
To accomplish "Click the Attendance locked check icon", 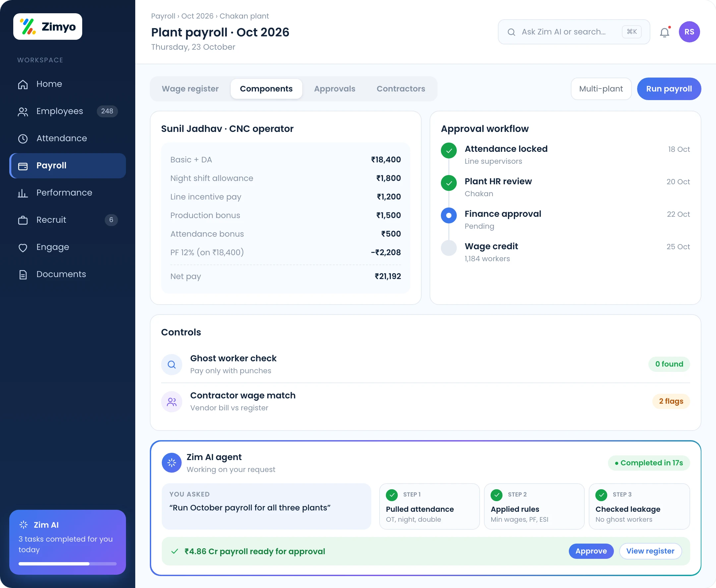I will tap(449, 150).
